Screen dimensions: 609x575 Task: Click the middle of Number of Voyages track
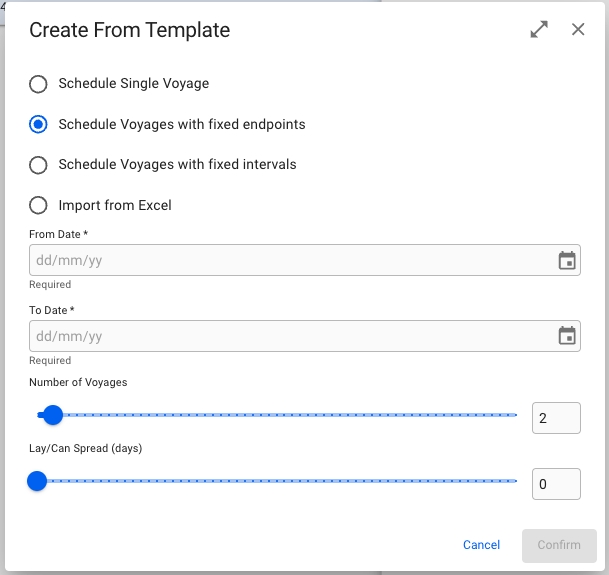click(278, 415)
